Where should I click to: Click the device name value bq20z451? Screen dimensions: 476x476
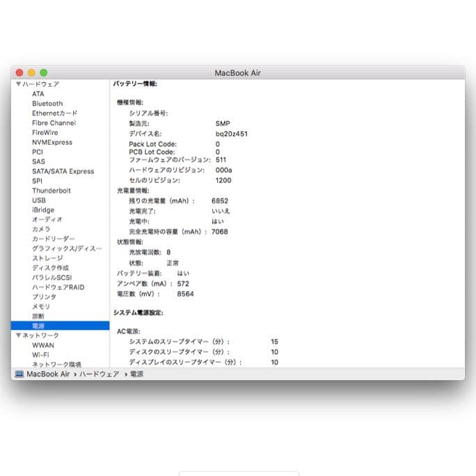click(x=231, y=134)
